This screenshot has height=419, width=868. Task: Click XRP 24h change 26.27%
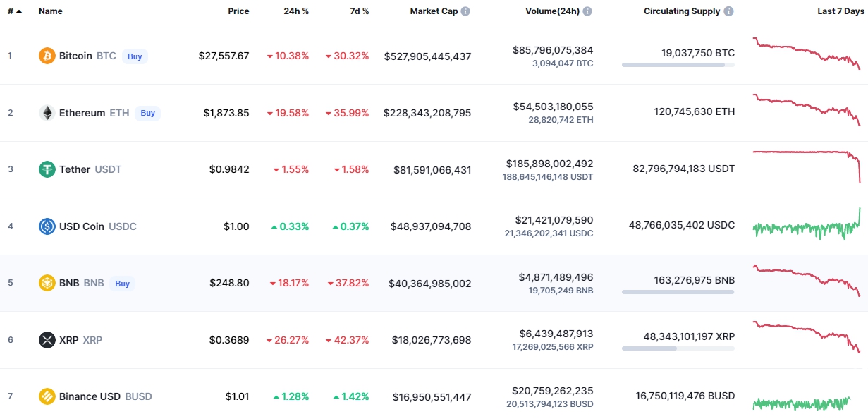click(288, 340)
